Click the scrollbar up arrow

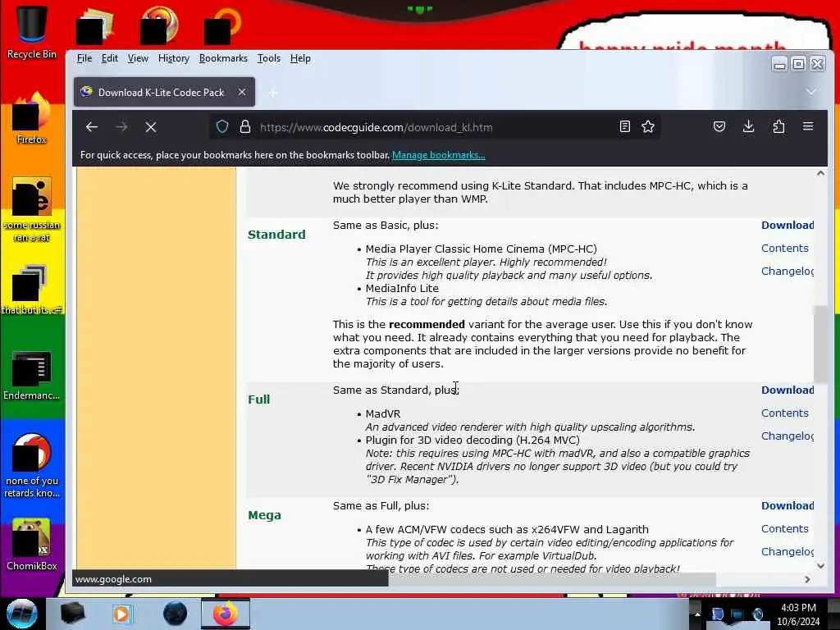[820, 173]
